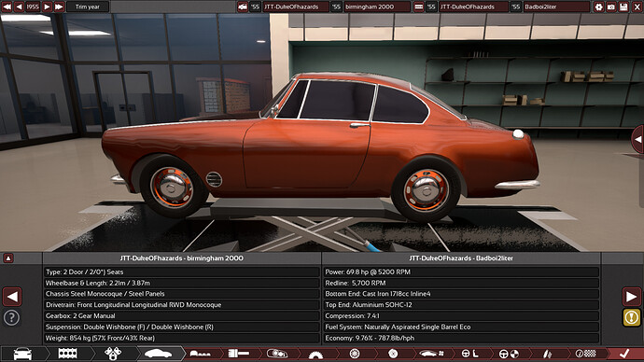Click Type: 2 Door / 2/0 Seats row
This screenshot has height=362, width=644.
[x=182, y=272]
